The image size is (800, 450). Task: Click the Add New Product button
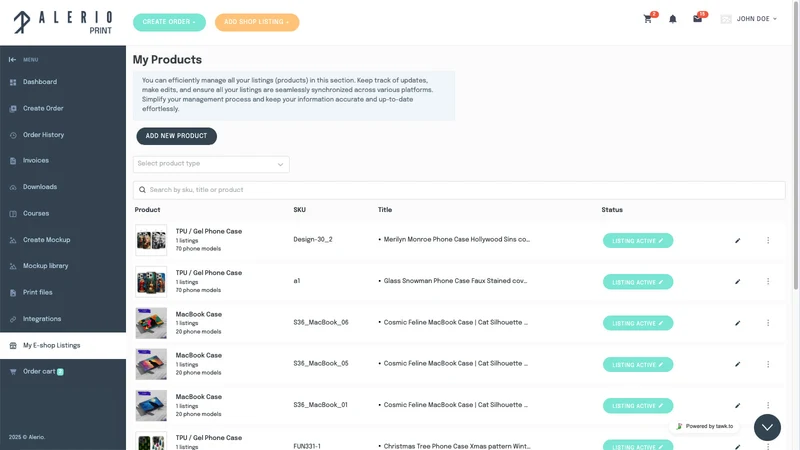pos(177,136)
